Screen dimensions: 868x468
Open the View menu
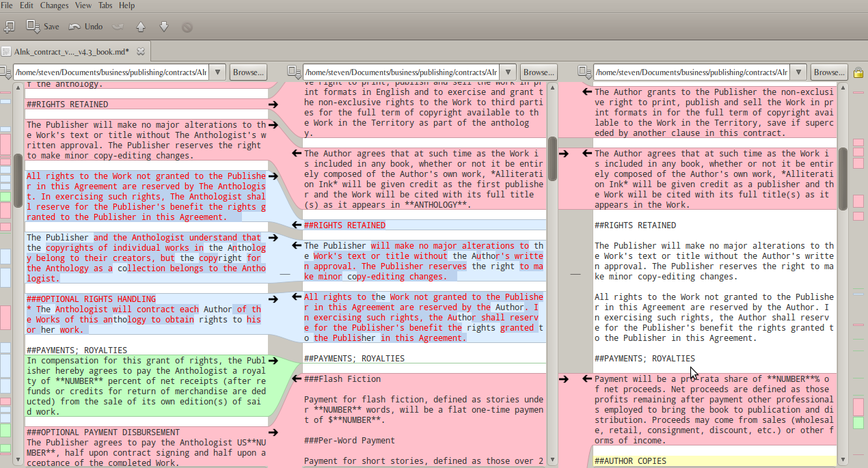click(83, 5)
